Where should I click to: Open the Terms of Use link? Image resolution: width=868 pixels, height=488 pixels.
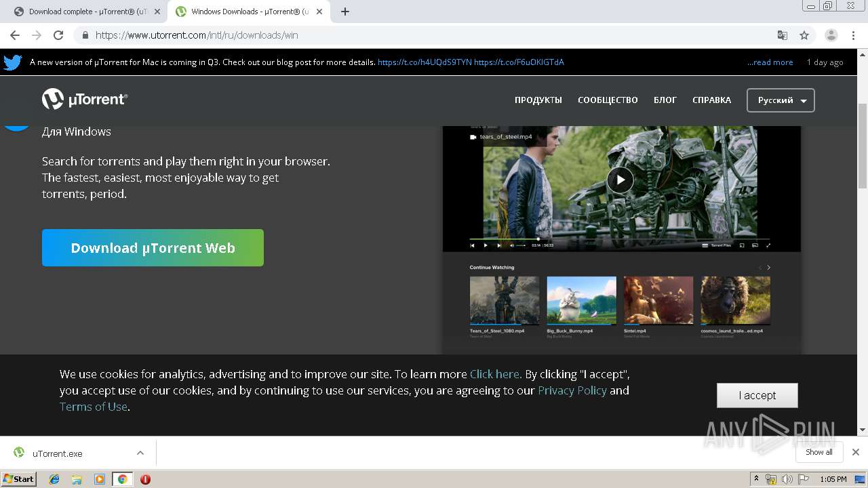[x=94, y=407]
